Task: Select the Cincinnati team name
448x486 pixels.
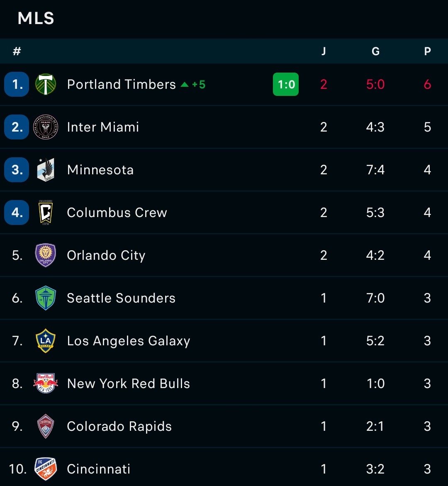Action: (99, 469)
